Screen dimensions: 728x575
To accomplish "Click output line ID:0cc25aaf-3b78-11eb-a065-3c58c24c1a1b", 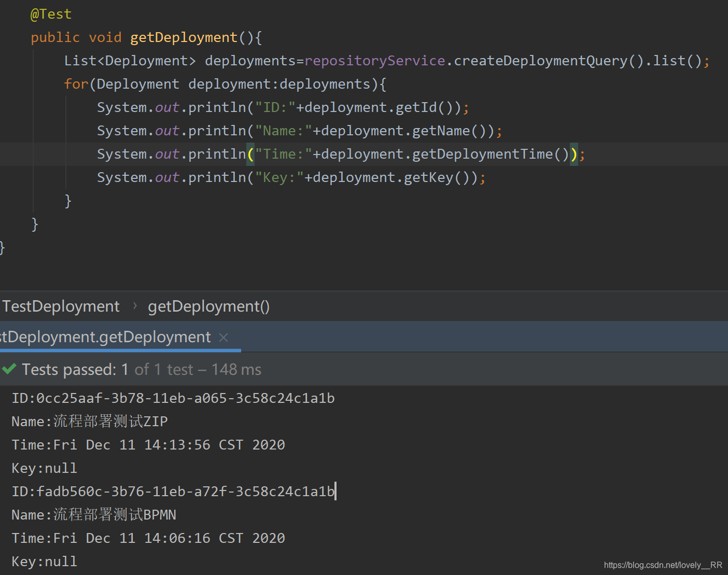I will click(173, 398).
